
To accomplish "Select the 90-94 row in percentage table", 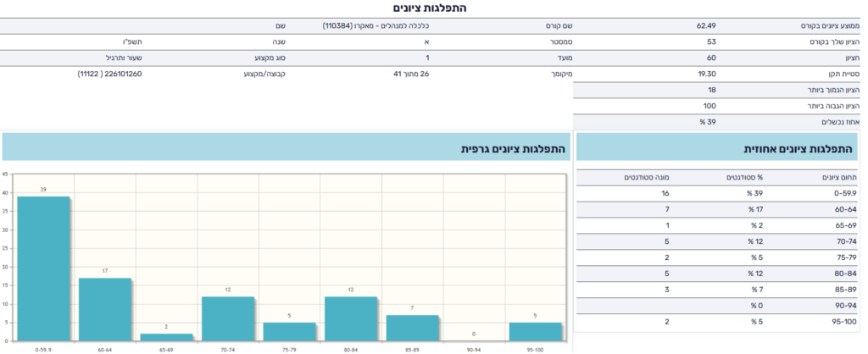I will (721, 306).
